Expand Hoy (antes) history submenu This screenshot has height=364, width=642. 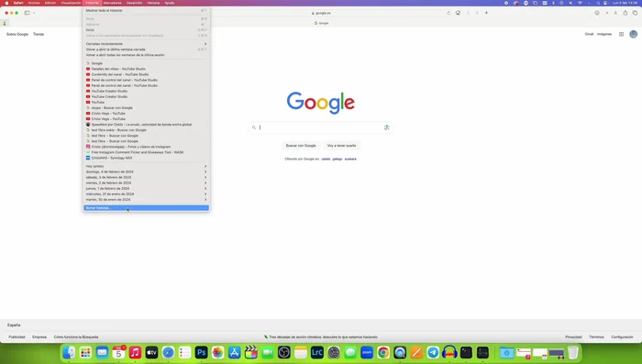click(x=146, y=166)
